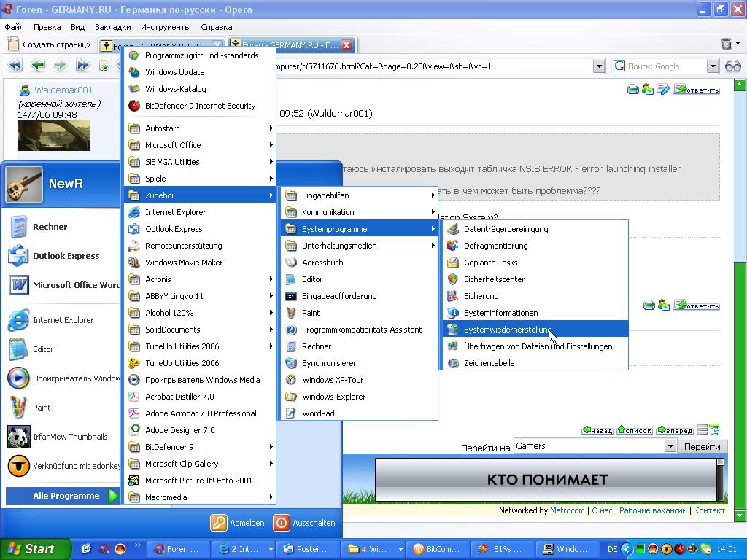This screenshot has width=747, height=560.
Task: Open pinned Microsoft Office Word
Action: coord(62,285)
